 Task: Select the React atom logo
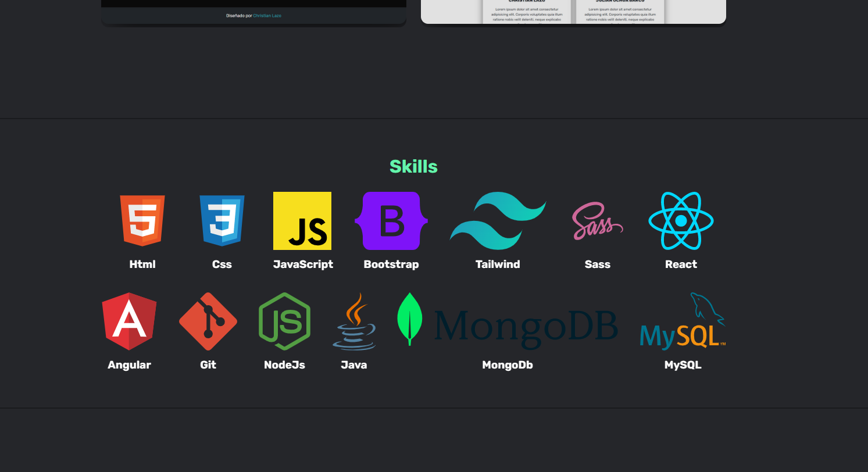point(681,221)
